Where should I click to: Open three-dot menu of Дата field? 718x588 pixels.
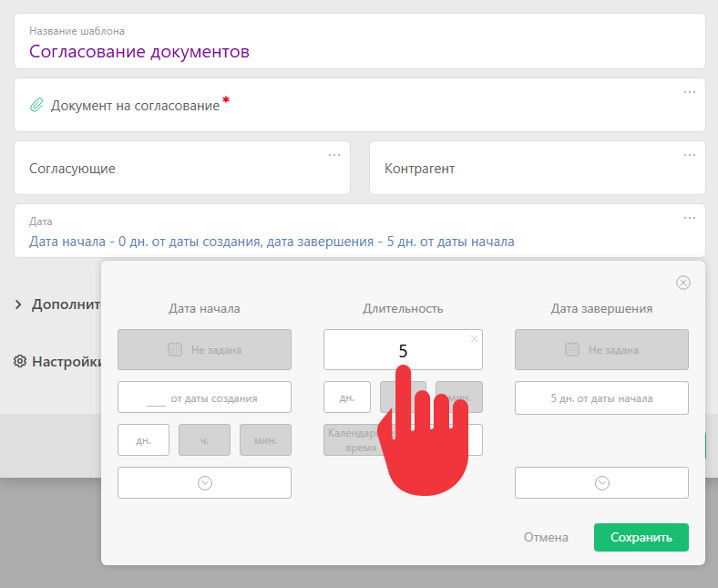689,218
